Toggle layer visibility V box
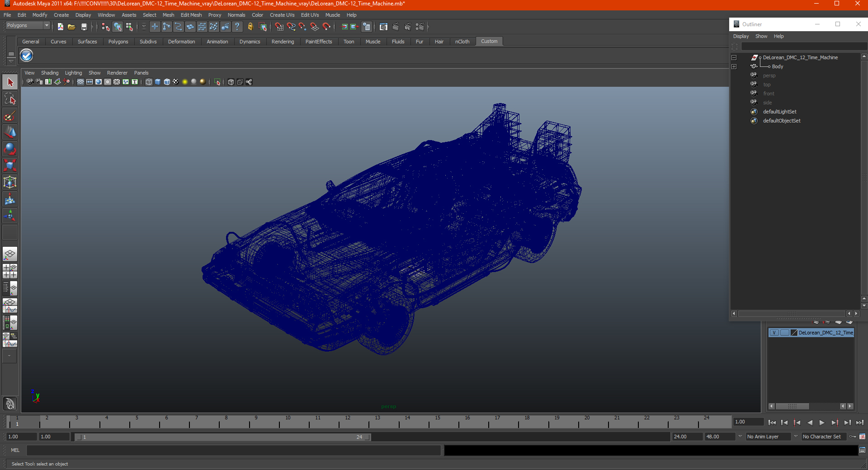Image resolution: width=868 pixels, height=470 pixels. [774, 333]
